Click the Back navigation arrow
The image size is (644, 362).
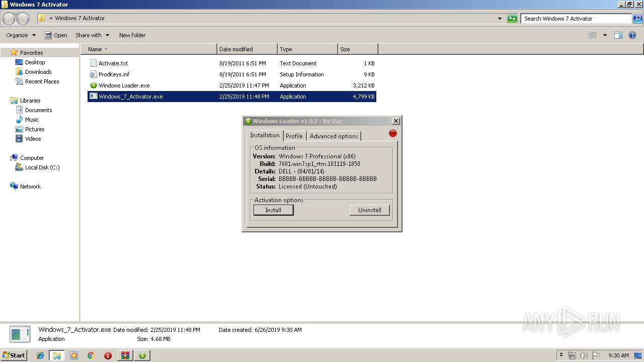(9, 19)
